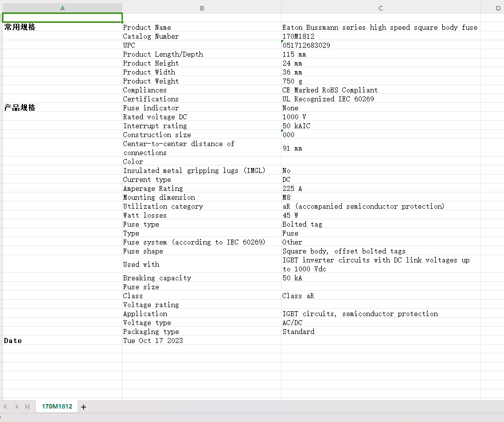Select 'Fuse system (according to IEC 60269)' cell
Image resolution: width=504 pixels, height=422 pixels.
[x=202, y=242]
